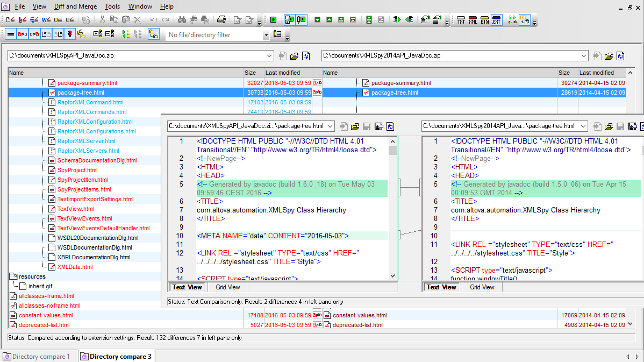The image size is (644, 362).
Task: Enable BIN binary comparison mode
Action: (485, 20)
